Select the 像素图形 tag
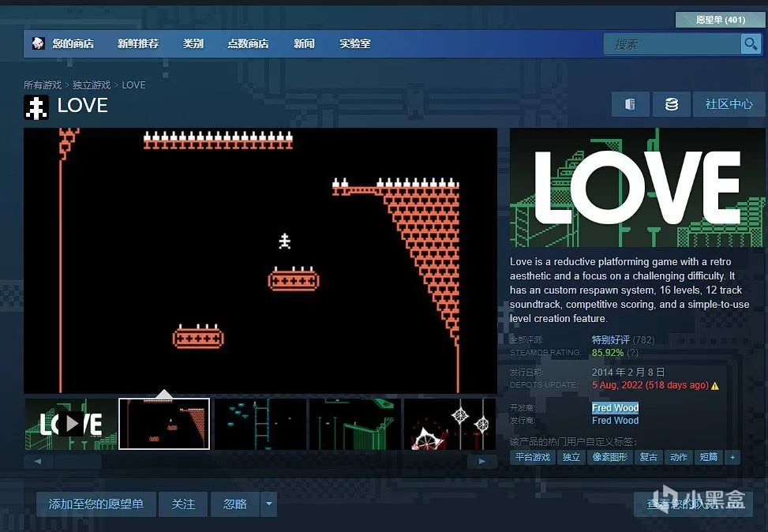The height and width of the screenshot is (532, 768). (x=610, y=457)
